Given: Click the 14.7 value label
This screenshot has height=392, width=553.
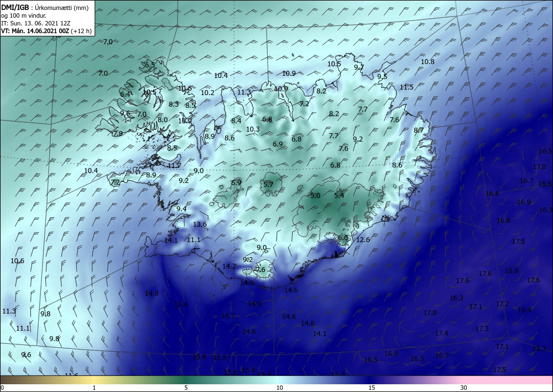Looking at the screenshot, I should [228, 316].
